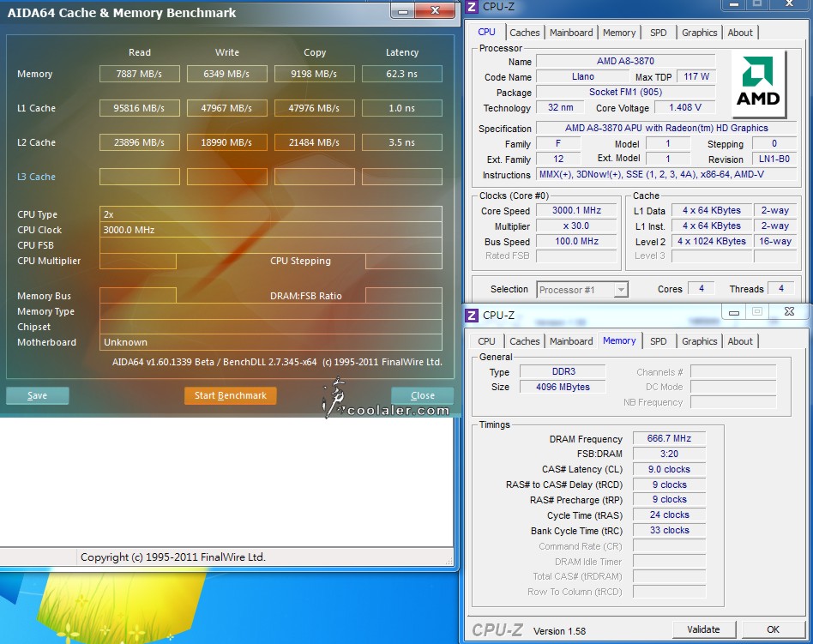Viewport: 813px width, 644px height.
Task: Select SPD tab in lower CPU-Z window
Action: [x=658, y=341]
